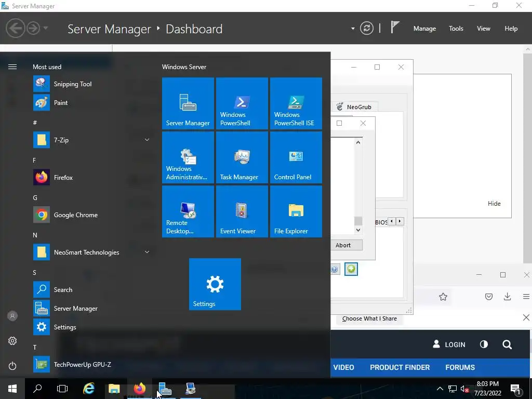Open the Firefox hamburger menu
The width and height of the screenshot is (532, 399).
pos(526,297)
